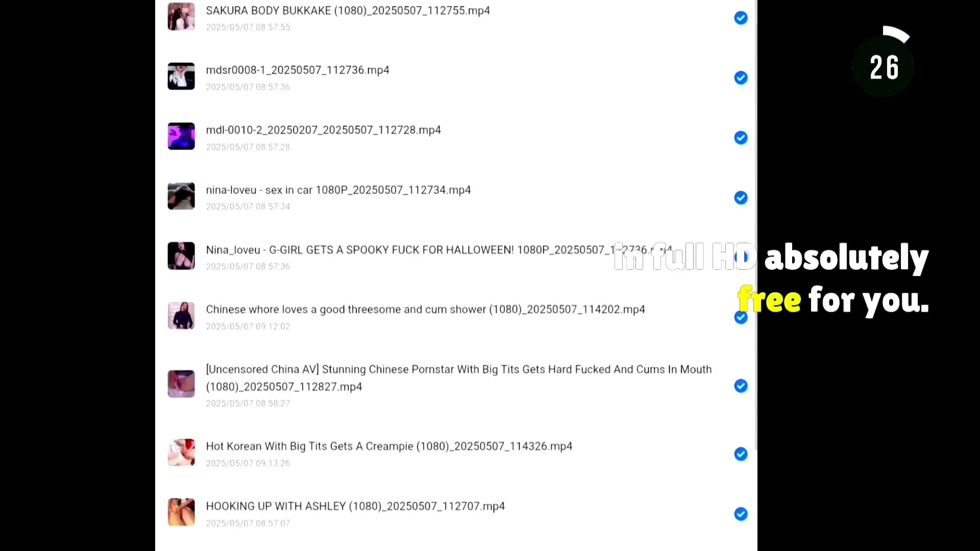Click the file name ending 112707.mp4
The image size is (980, 551).
pyautogui.click(x=355, y=506)
